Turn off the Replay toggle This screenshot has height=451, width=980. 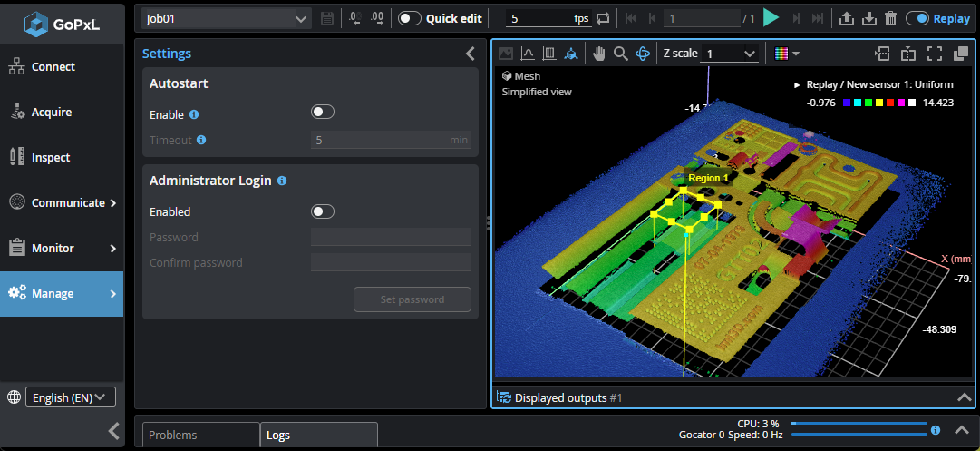pyautogui.click(x=917, y=18)
